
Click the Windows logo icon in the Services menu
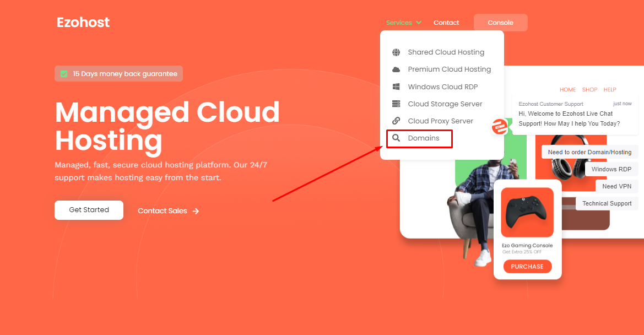(x=396, y=87)
